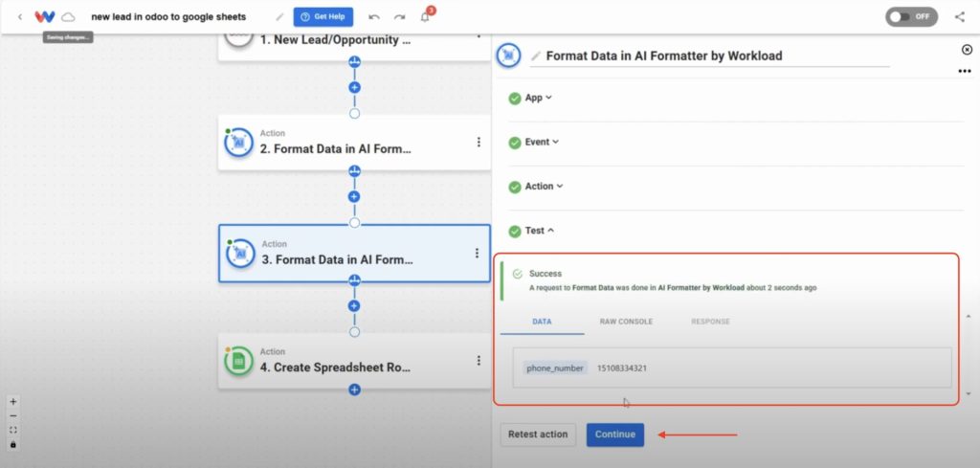The width and height of the screenshot is (980, 468).
Task: Select the step 2 Format Data card
Action: point(354,143)
